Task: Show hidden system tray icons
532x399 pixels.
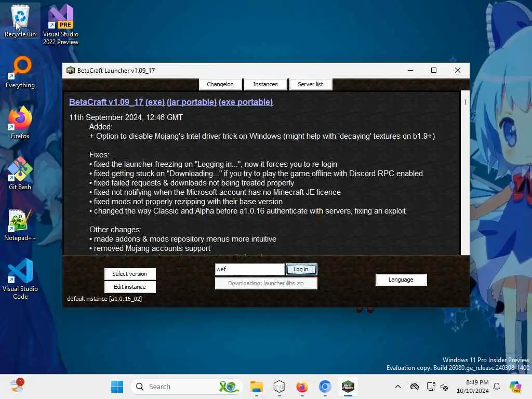Action: pos(398,387)
